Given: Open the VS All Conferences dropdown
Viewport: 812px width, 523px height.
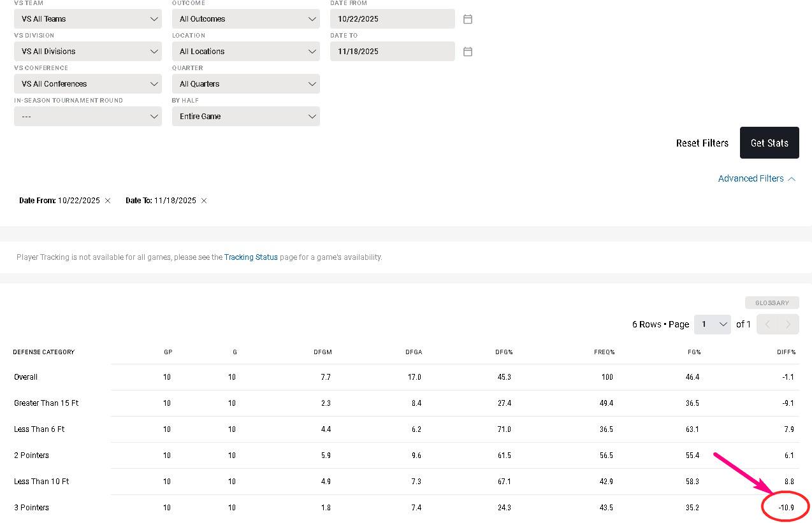Looking at the screenshot, I should 88,84.
